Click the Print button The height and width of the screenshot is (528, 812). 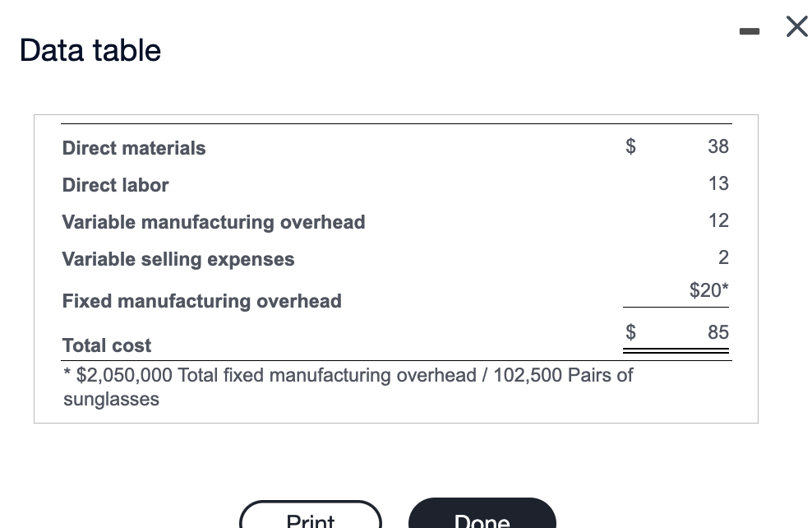pos(310,521)
